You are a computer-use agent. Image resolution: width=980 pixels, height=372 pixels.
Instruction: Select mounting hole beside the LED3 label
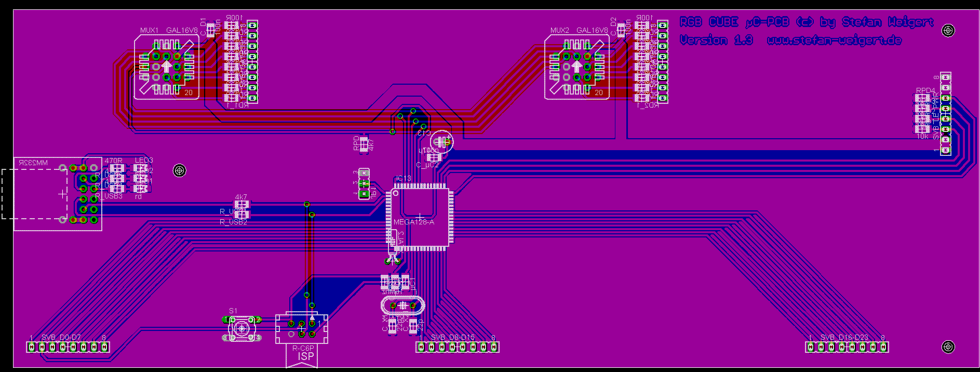click(180, 170)
